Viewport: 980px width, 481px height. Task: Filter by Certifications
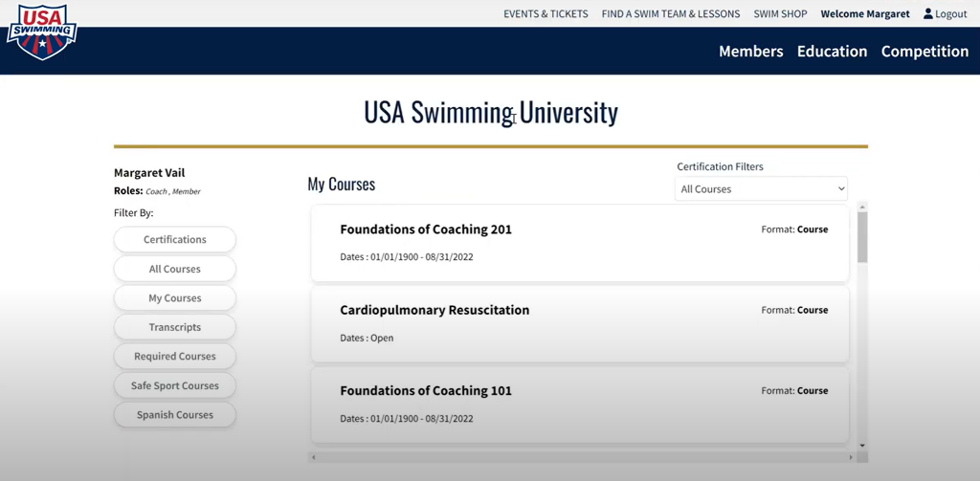(175, 240)
